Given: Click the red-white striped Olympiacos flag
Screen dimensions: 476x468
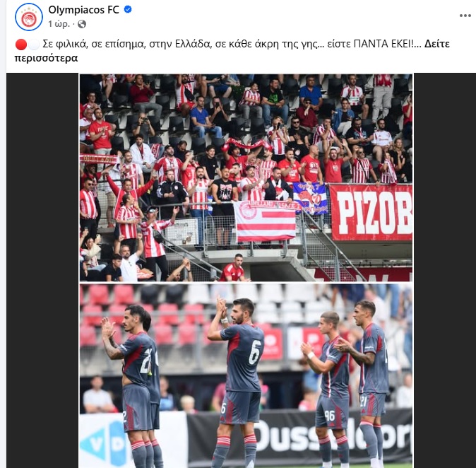Looking at the screenshot, I should (265, 221).
